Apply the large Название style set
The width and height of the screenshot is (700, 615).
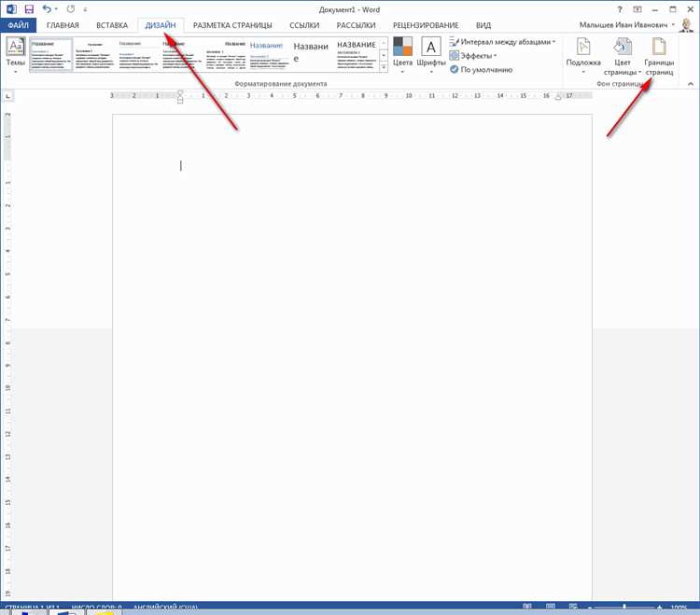tap(313, 55)
